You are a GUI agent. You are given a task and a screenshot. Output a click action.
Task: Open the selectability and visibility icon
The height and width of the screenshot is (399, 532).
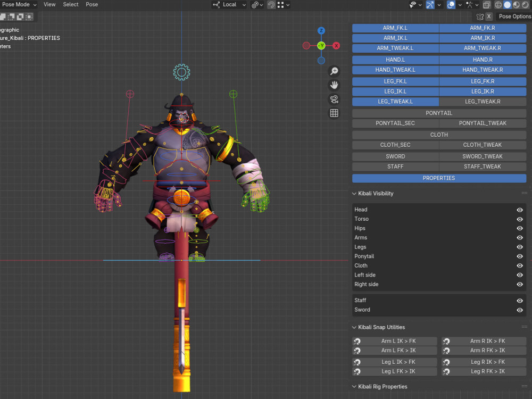(x=415, y=5)
